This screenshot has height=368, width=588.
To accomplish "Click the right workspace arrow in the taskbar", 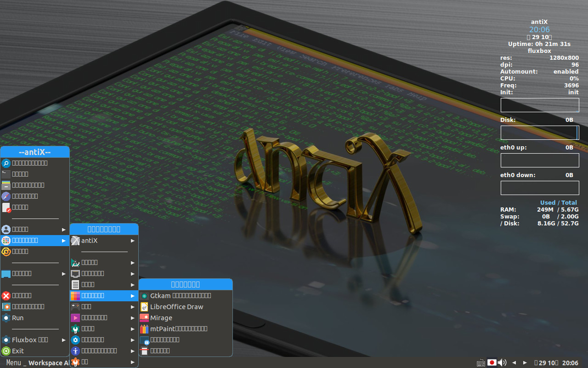I will (x=525, y=362).
